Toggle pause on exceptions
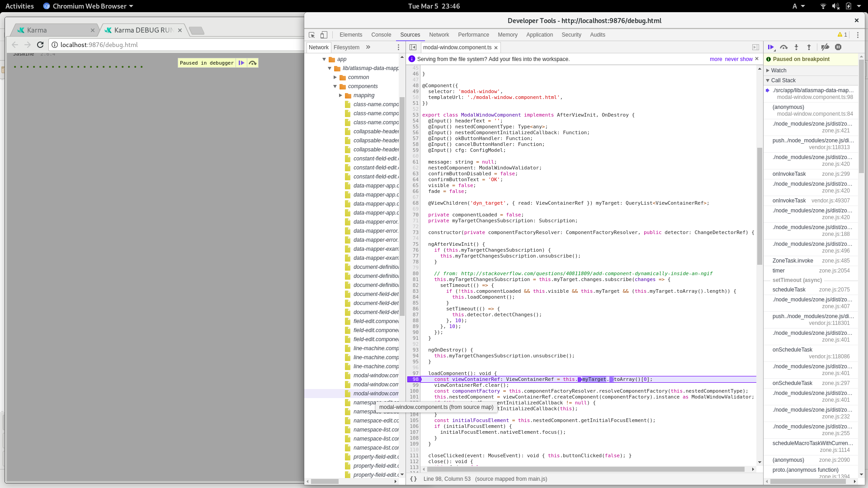 838,47
